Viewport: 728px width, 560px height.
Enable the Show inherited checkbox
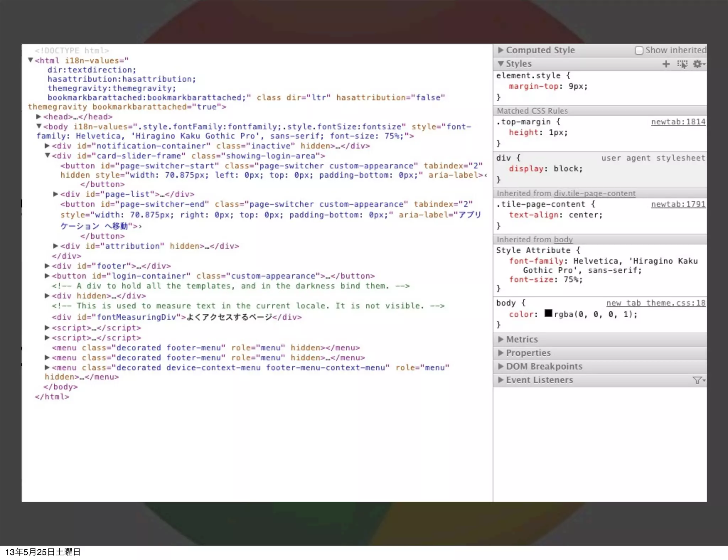tap(639, 50)
